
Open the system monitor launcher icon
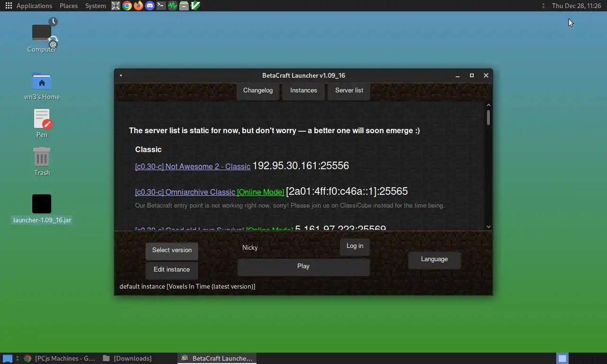[173, 6]
